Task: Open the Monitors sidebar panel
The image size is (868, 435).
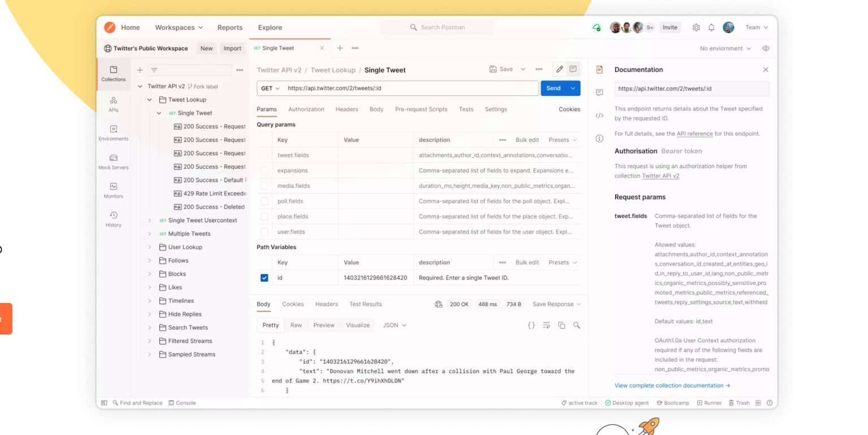Action: pyautogui.click(x=114, y=190)
